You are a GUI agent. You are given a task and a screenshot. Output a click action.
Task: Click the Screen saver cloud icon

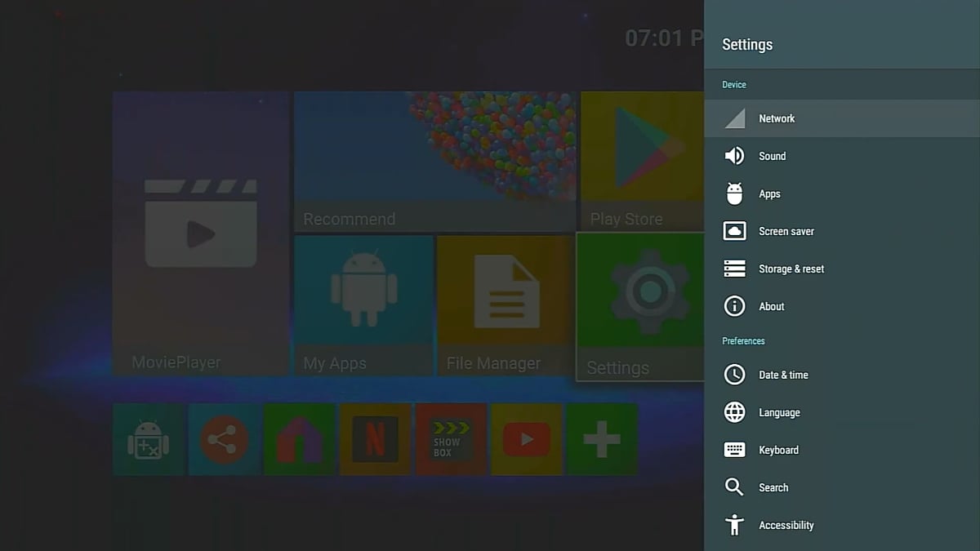tap(734, 231)
